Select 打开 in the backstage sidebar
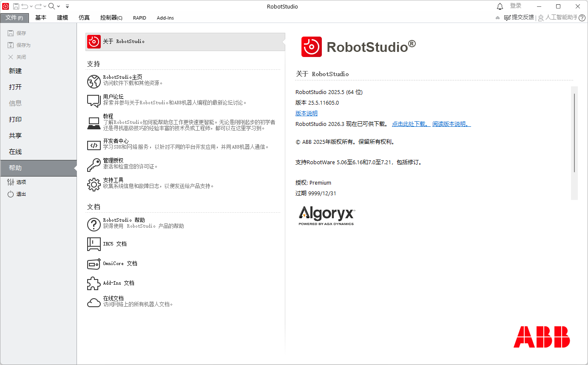Screen dimensions: 588x365 [x=38, y=87]
